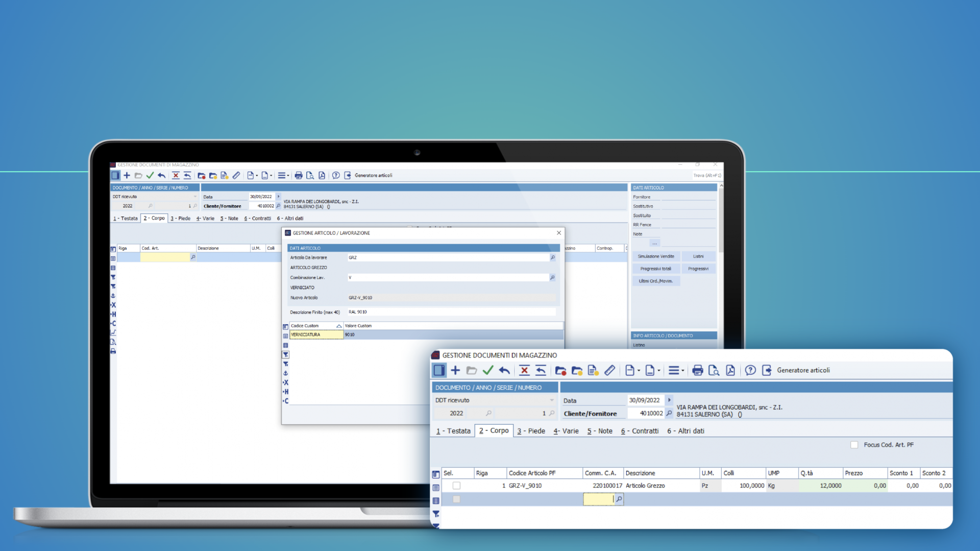Click the printer icon in enlarged inset toolbar
This screenshot has height=551, width=980.
pos(698,370)
